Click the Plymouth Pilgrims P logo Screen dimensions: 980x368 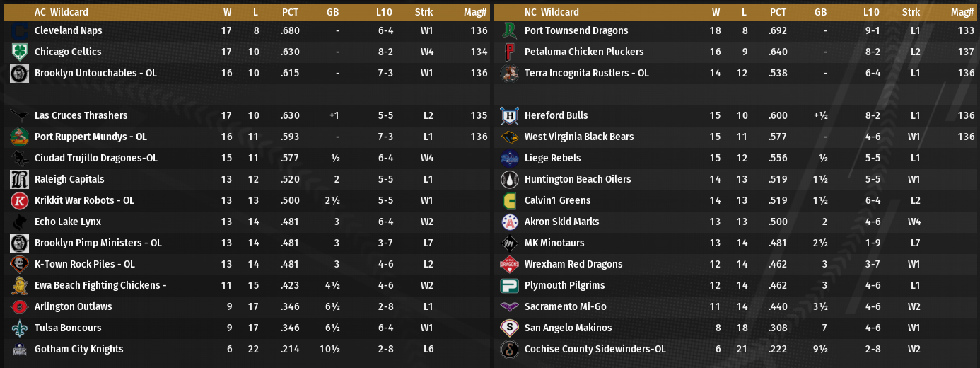[x=509, y=286]
